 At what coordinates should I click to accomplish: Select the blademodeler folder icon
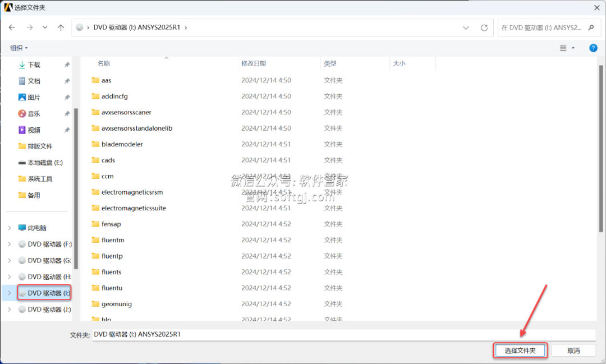[95, 144]
